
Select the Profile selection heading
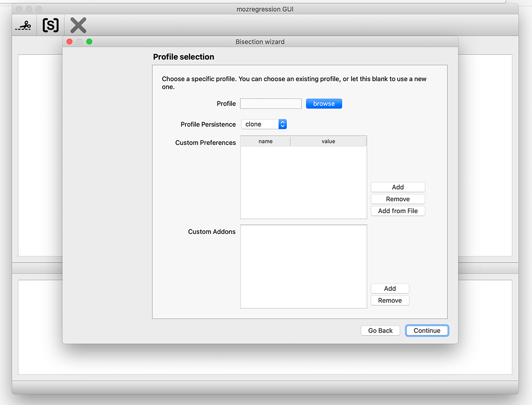183,57
